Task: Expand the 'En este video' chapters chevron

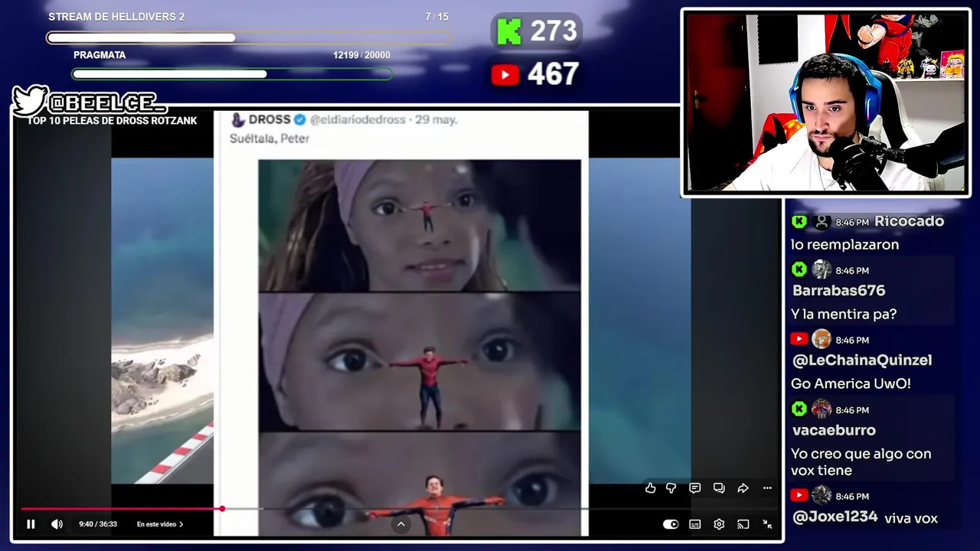Action: [x=181, y=524]
